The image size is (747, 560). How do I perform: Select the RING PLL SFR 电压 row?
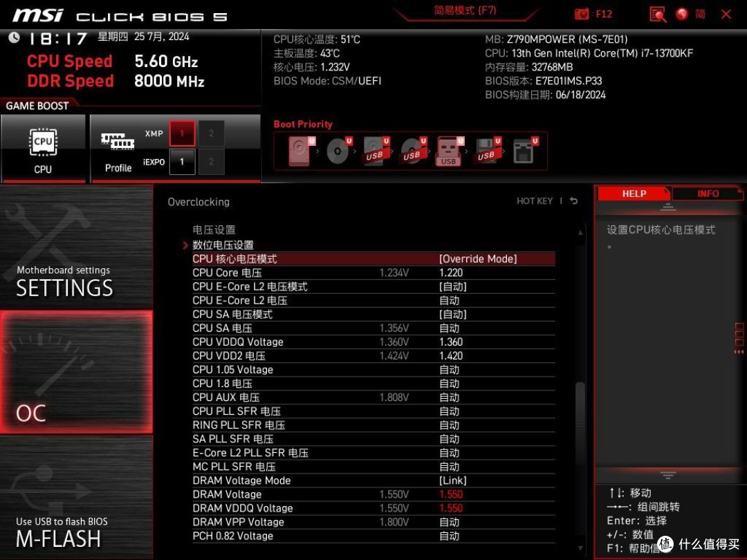point(373,424)
